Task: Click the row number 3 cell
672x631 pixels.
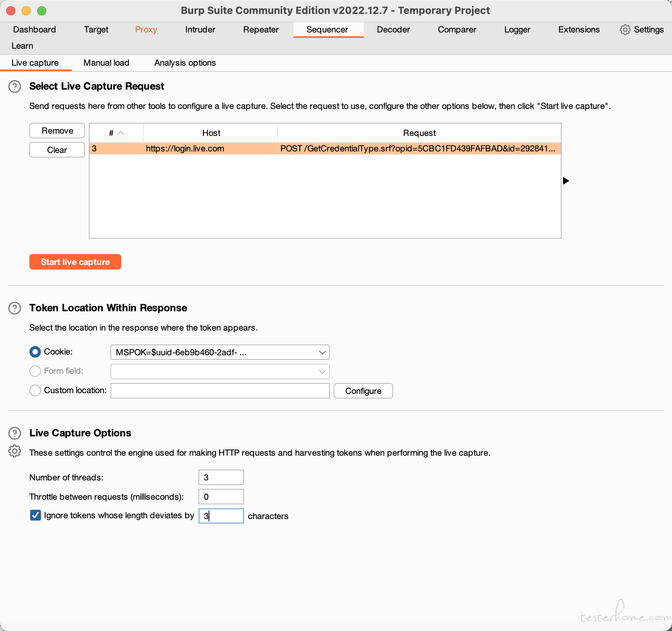Action: (x=116, y=149)
